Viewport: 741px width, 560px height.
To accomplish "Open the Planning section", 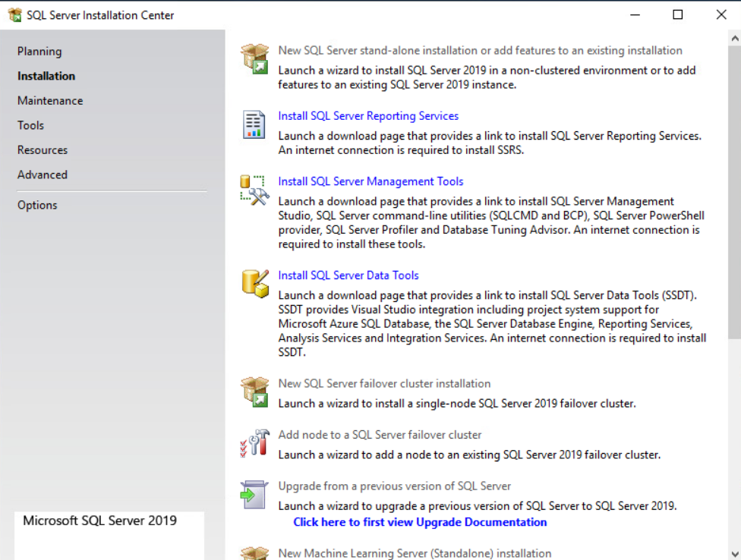I will pos(39,52).
